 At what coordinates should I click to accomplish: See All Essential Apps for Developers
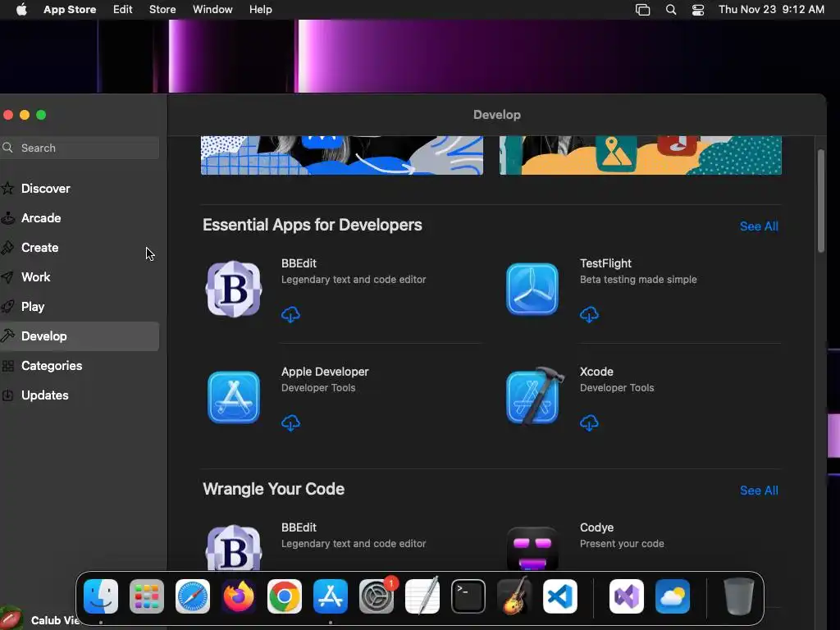point(759,226)
